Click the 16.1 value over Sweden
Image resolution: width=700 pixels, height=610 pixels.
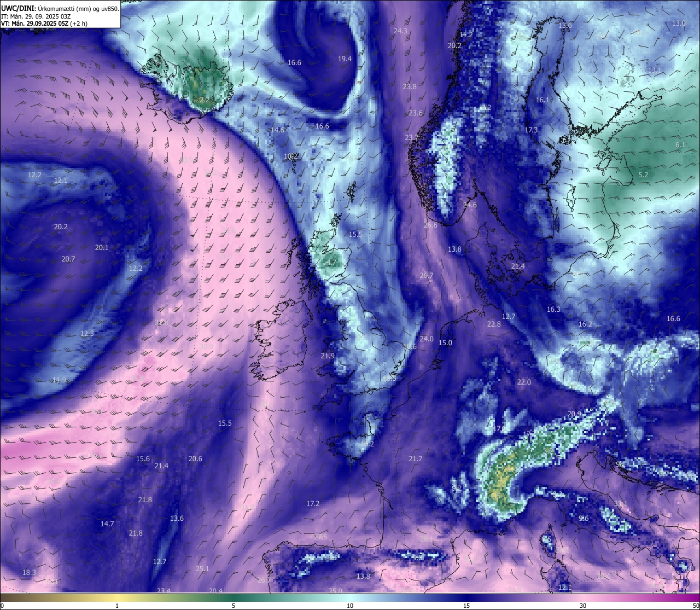[542, 100]
